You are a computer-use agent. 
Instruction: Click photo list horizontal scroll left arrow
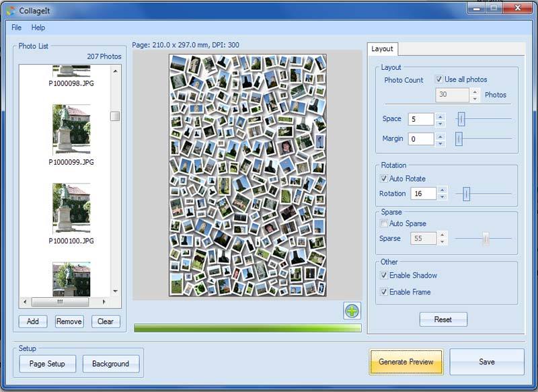(25, 302)
